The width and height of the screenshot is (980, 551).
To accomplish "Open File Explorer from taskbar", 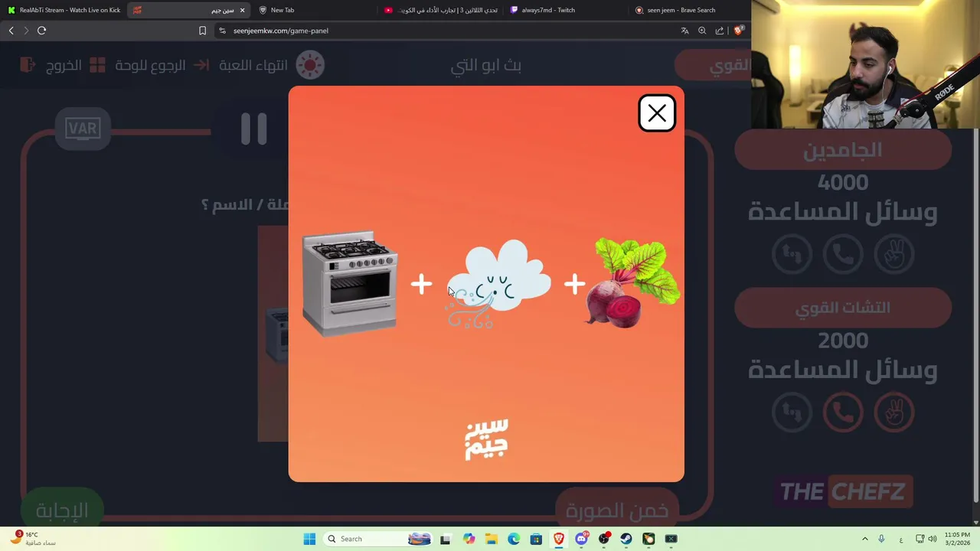I will 491,539.
